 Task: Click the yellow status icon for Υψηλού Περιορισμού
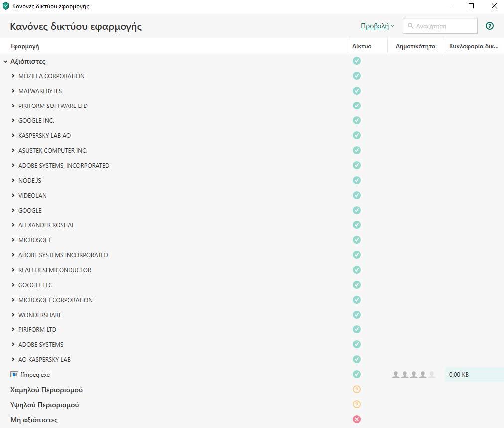tap(357, 404)
